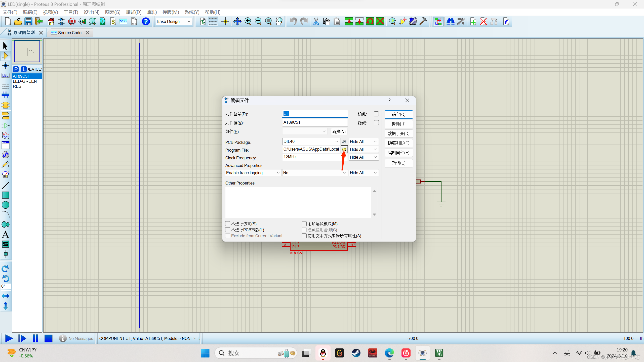The height and width of the screenshot is (362, 644).
Task: Save the project using the disk icon
Action: point(28,21)
